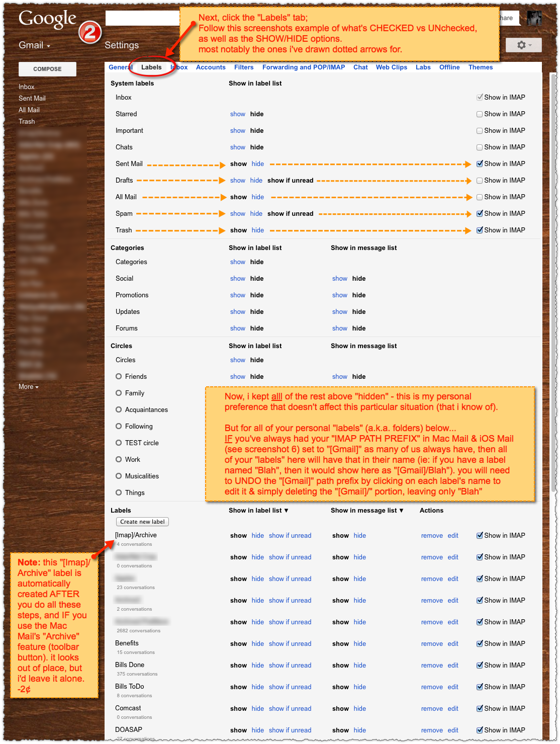This screenshot has height=744, width=560.
Task: Enable Show in IMAP for Chats
Action: (480, 147)
